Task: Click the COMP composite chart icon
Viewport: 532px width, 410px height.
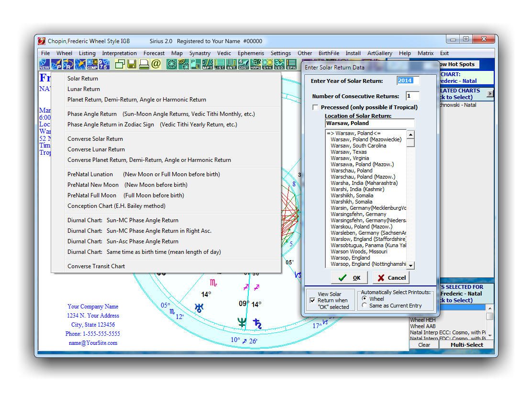Action: tap(92, 64)
